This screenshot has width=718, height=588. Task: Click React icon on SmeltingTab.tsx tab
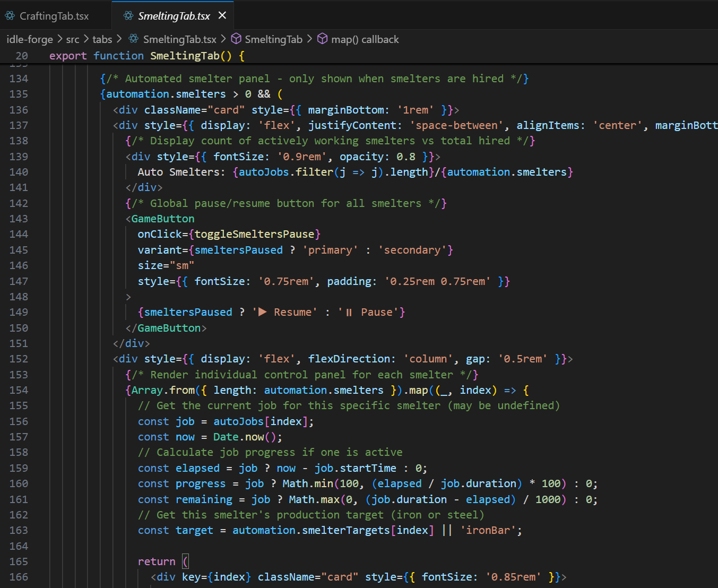coord(128,16)
